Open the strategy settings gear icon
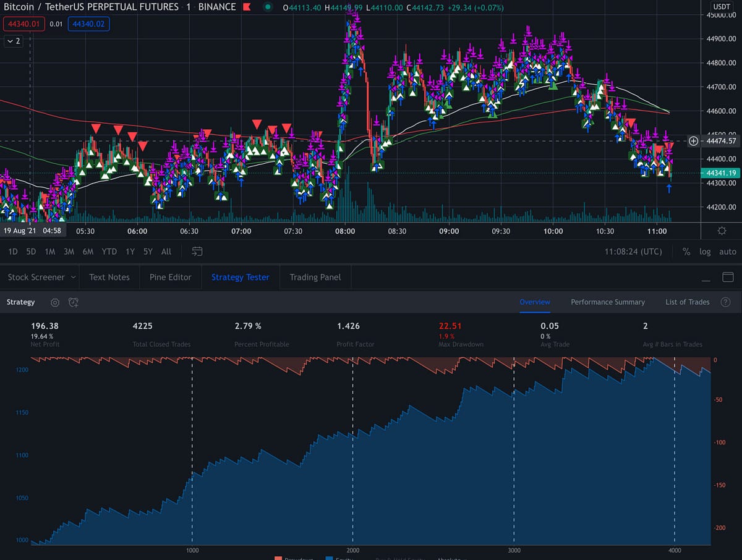This screenshot has width=742, height=560. (54, 302)
